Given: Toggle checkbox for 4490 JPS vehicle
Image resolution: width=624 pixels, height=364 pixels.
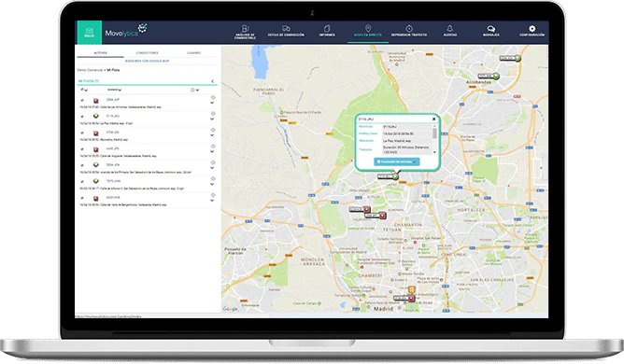Looking at the screenshot, I should pos(82,149).
